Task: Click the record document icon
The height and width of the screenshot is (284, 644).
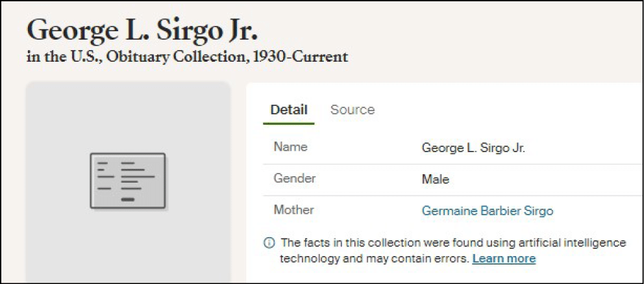Action: point(128,181)
